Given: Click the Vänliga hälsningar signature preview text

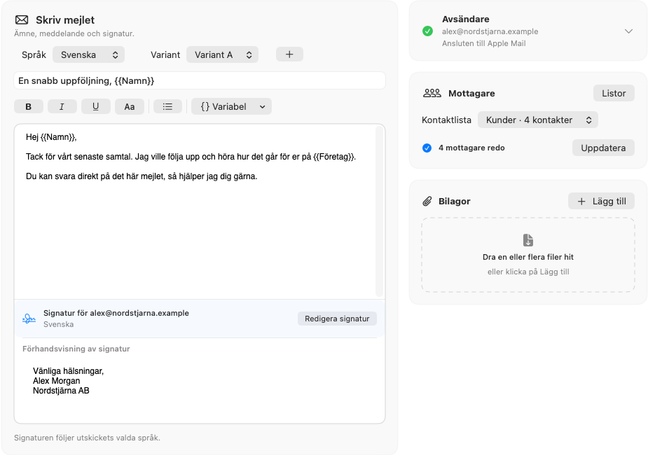Looking at the screenshot, I should [68, 371].
